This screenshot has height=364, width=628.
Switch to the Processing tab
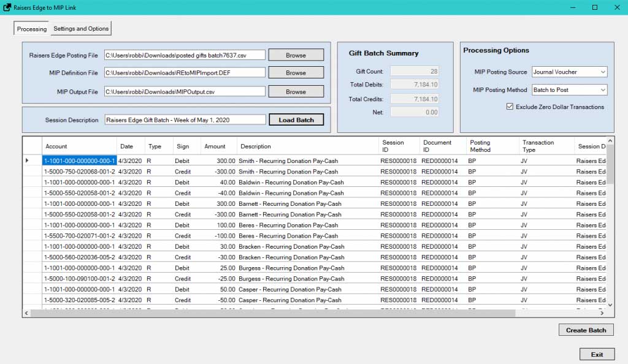(32, 29)
